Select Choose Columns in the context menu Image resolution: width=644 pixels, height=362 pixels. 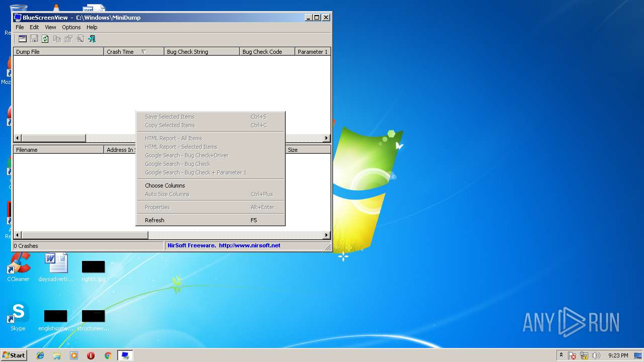[x=210, y=186]
